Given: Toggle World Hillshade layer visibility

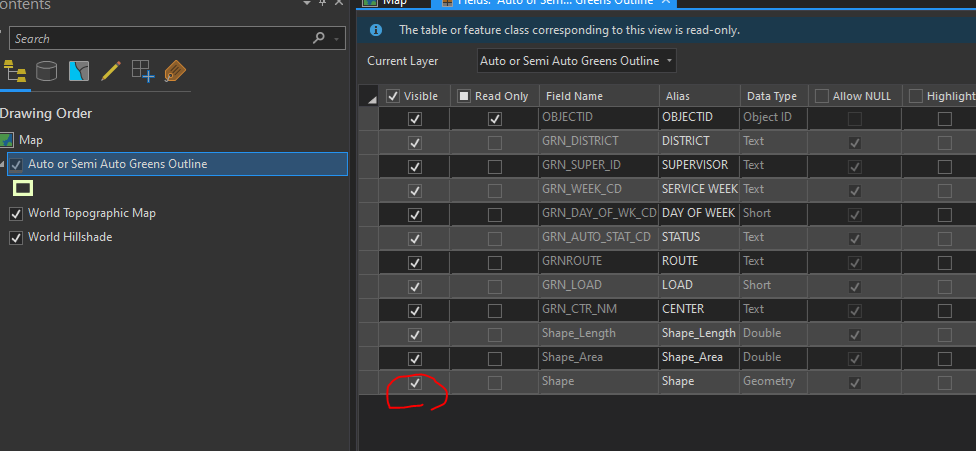Looking at the screenshot, I should [15, 237].
